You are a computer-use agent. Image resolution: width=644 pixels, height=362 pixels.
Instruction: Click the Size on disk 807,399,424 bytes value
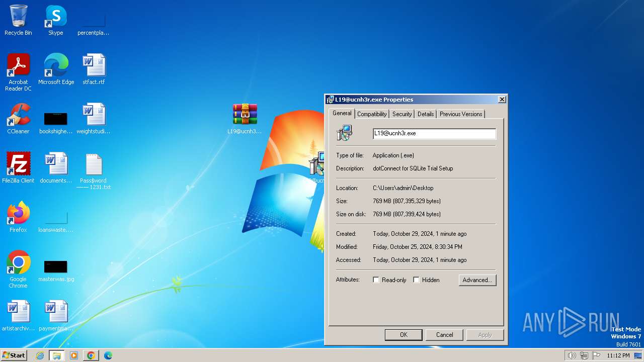click(407, 214)
